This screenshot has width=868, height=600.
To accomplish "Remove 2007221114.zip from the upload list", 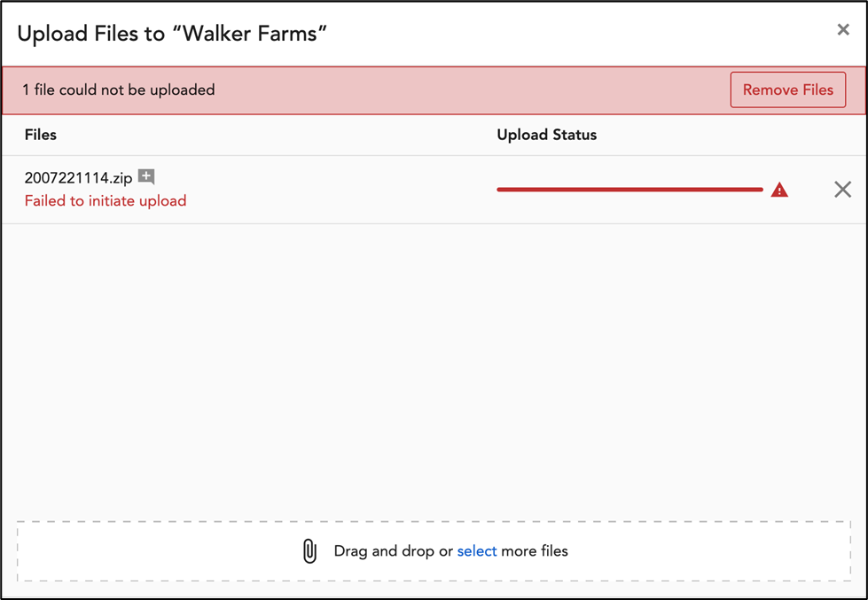I will pyautogui.click(x=842, y=190).
